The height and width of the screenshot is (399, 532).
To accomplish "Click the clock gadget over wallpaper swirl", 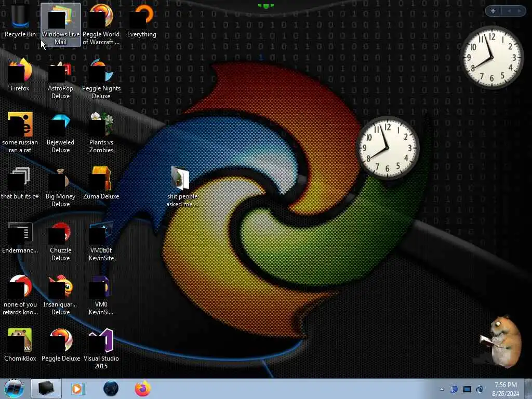I will click(387, 148).
